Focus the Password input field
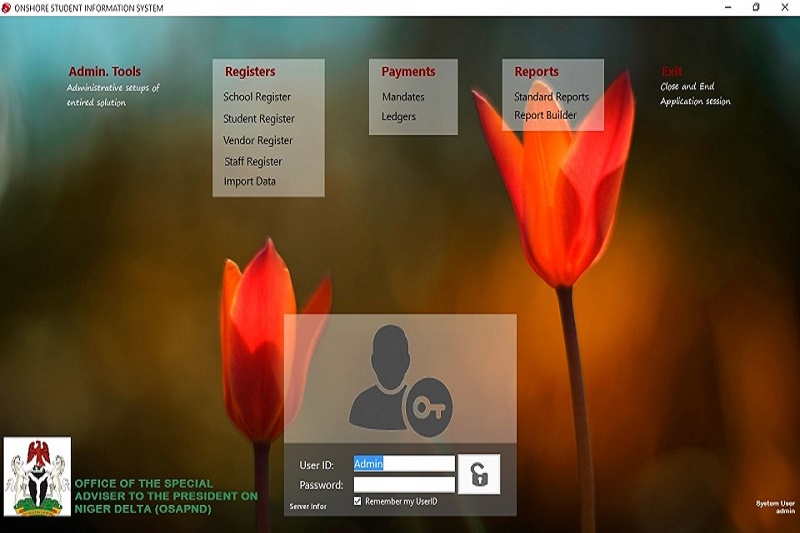This screenshot has height=533, width=800. point(404,485)
